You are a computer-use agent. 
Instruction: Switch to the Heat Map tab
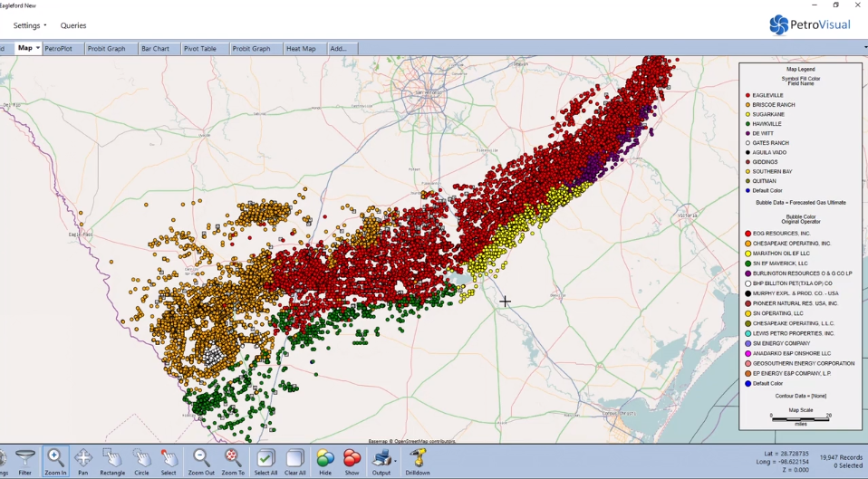(x=301, y=48)
